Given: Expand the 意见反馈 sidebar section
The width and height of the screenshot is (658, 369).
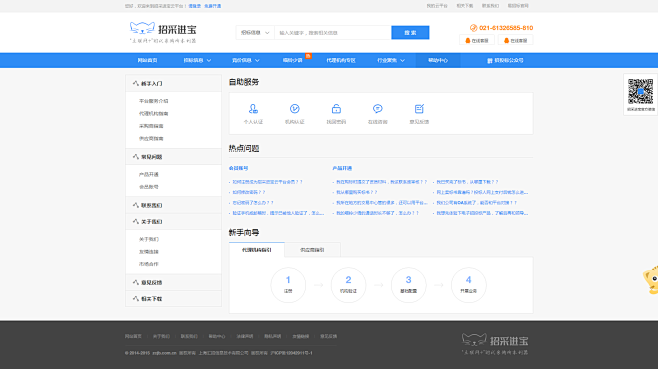Looking at the screenshot, I should tap(173, 283).
